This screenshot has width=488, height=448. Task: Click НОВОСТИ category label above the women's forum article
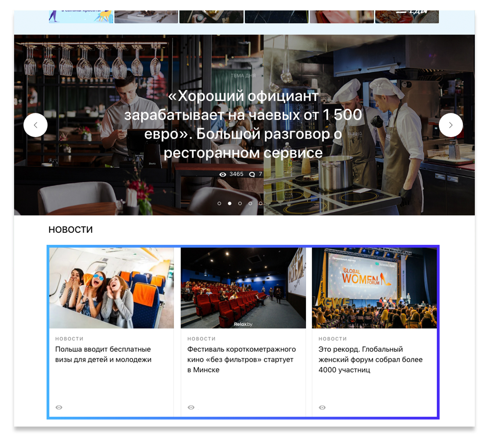pos(332,339)
